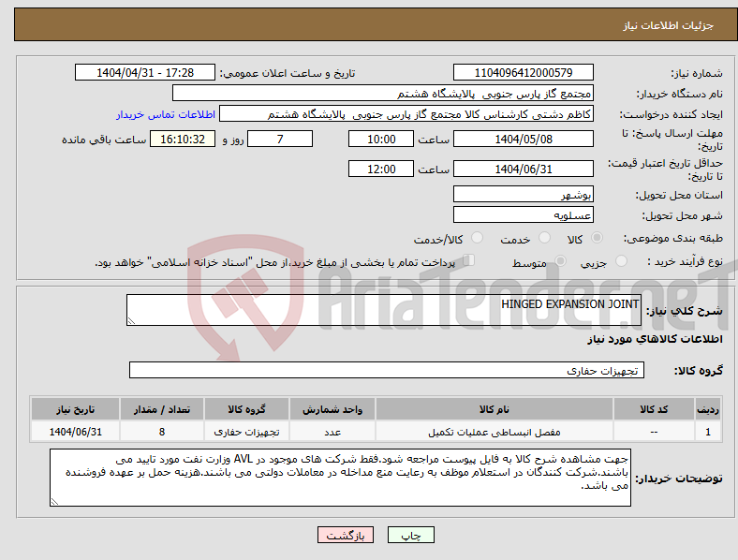Open the اطلاعات تماس خریدار link
Viewport: 738px width, 560px height.
(x=166, y=114)
